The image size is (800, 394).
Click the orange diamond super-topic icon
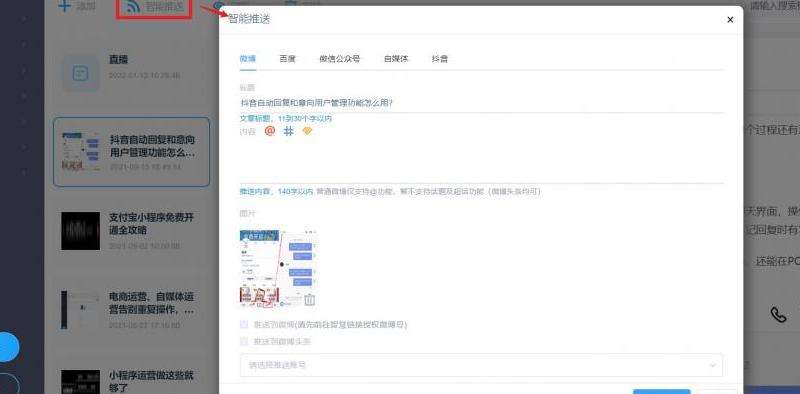coord(307,131)
